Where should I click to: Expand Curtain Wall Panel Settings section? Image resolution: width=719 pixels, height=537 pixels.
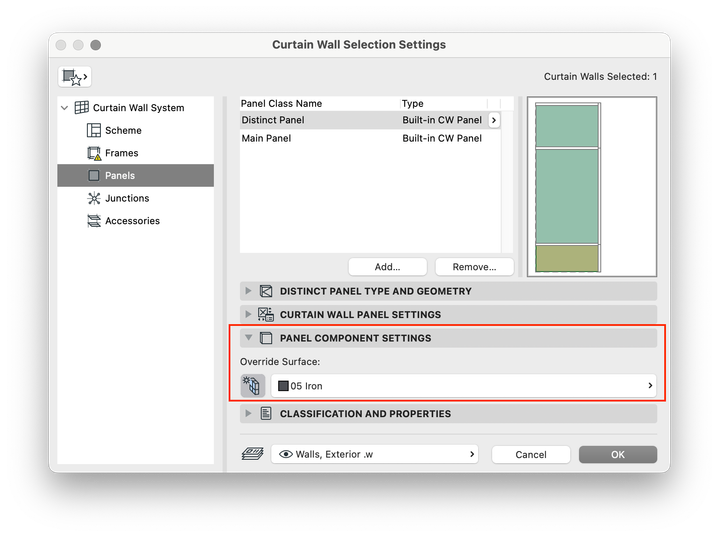[248, 315]
